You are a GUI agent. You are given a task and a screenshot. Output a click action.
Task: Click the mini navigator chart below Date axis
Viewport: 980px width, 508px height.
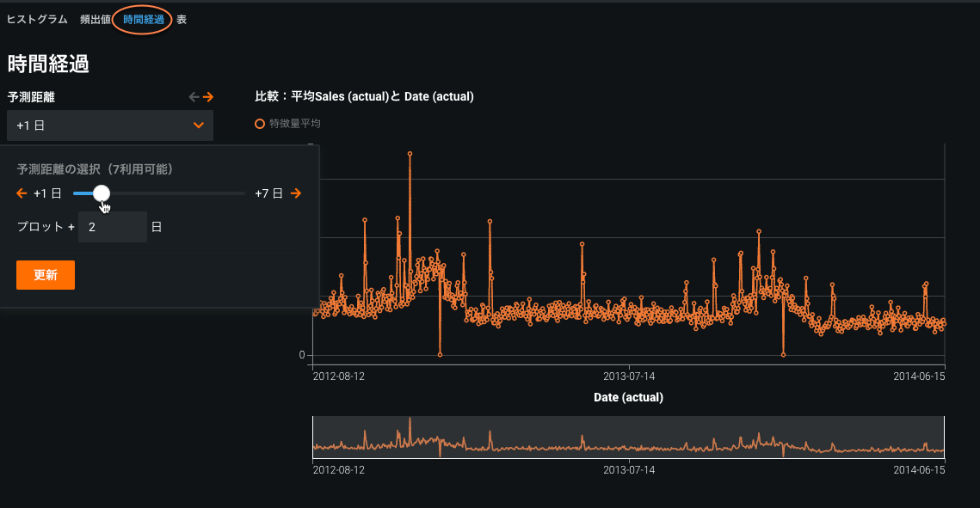point(628,438)
